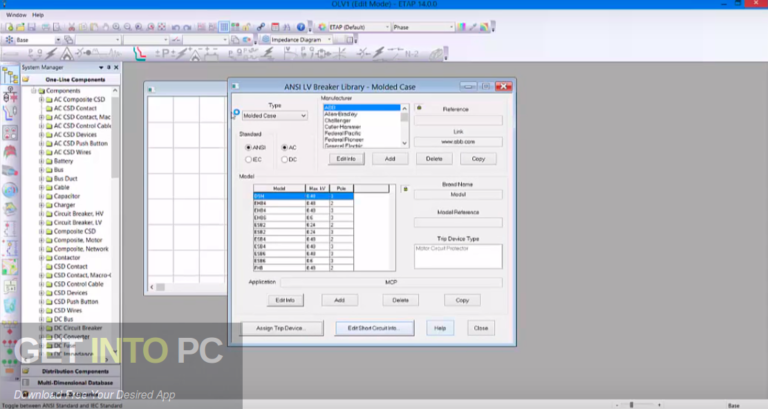Click the red-teal curve study mode icon
Viewport: 768px width, 409px height.
click(x=140, y=53)
